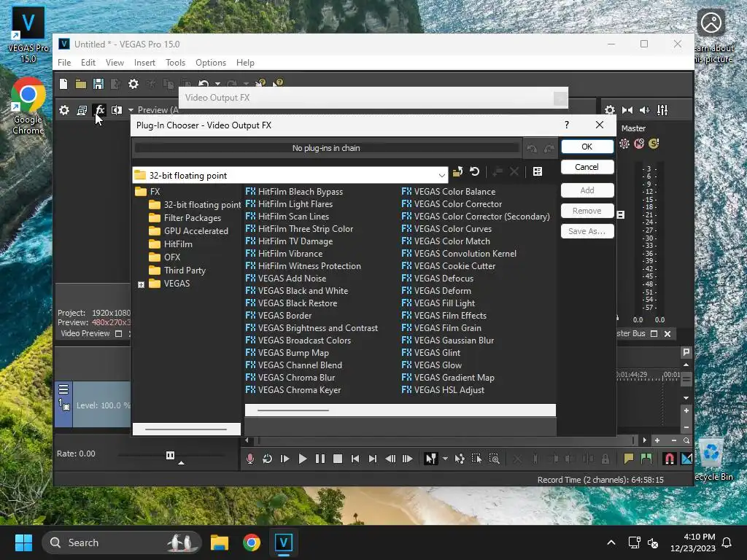
Task: Select the GPU Accelerated folder
Action: pyautogui.click(x=189, y=231)
